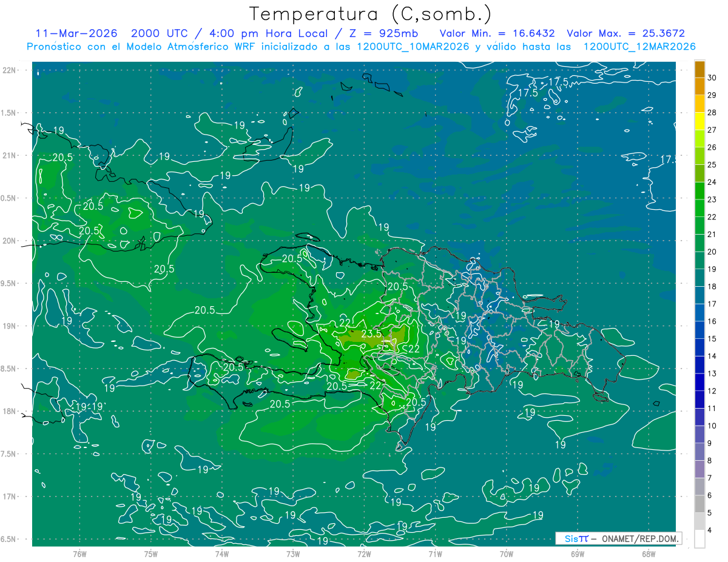Click the colorbar label '29'
Screen dimensions: 728x562
click(x=712, y=95)
